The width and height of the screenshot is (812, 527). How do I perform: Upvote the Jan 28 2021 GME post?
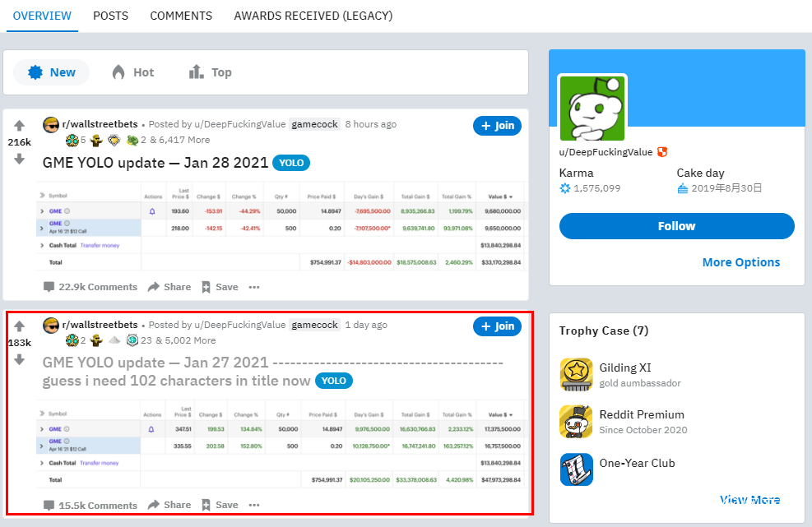pos(19,125)
